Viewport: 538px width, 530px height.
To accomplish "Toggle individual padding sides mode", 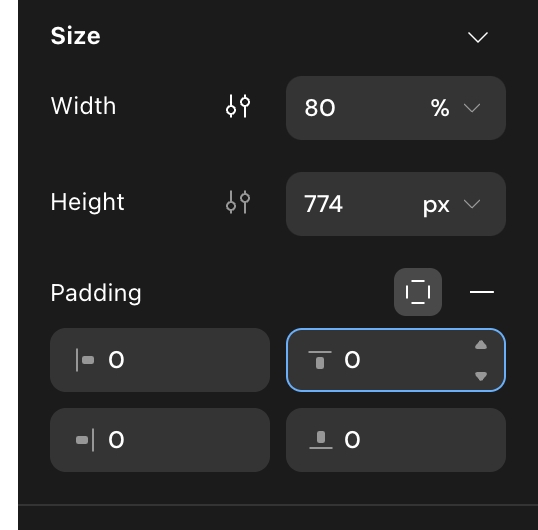I will click(x=418, y=292).
